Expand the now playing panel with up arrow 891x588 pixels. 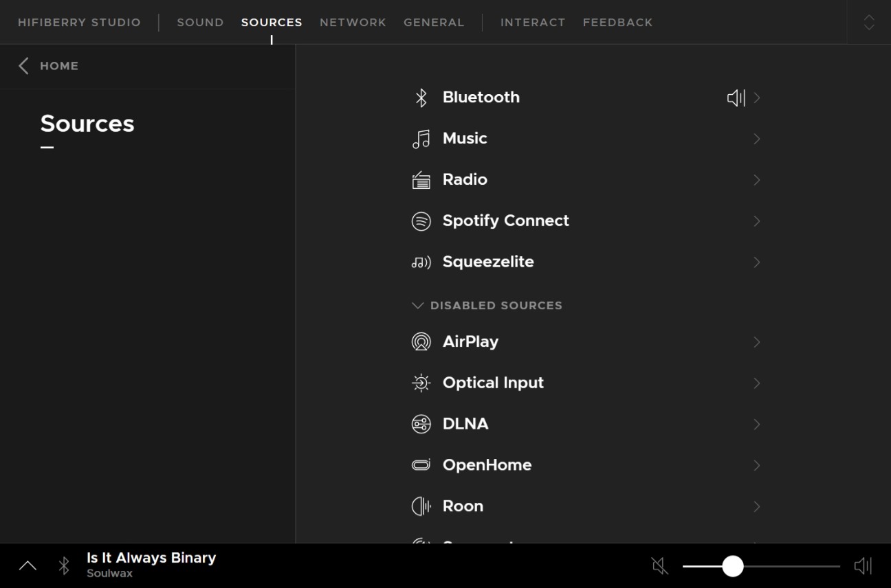[x=27, y=566]
